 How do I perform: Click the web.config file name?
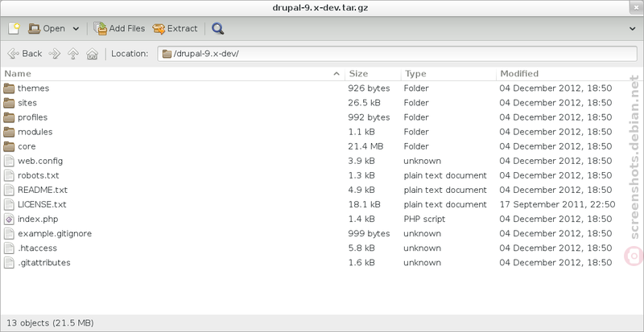point(40,161)
